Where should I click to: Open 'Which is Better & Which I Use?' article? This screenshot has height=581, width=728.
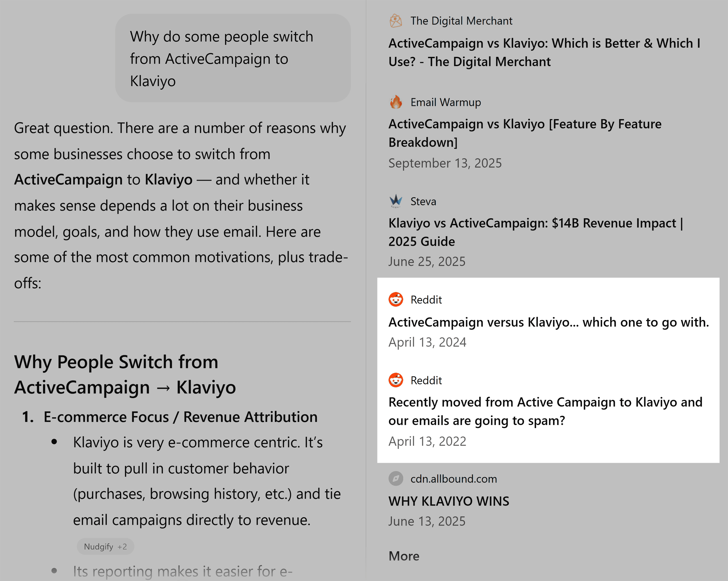[544, 52]
